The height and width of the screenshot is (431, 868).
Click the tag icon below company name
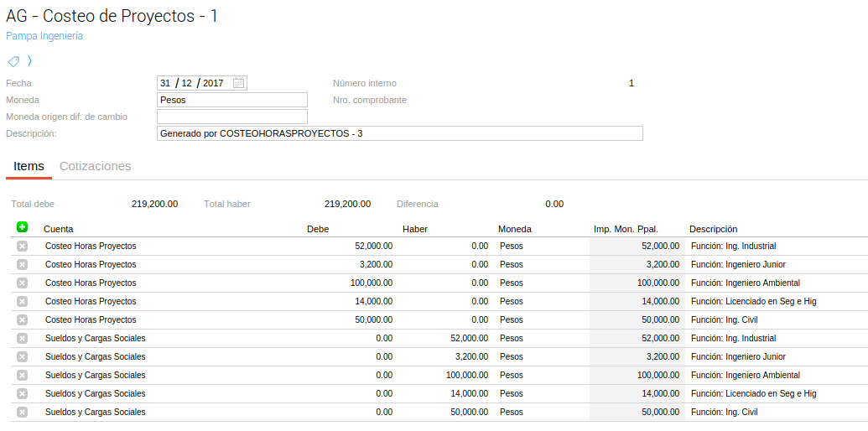[x=13, y=61]
